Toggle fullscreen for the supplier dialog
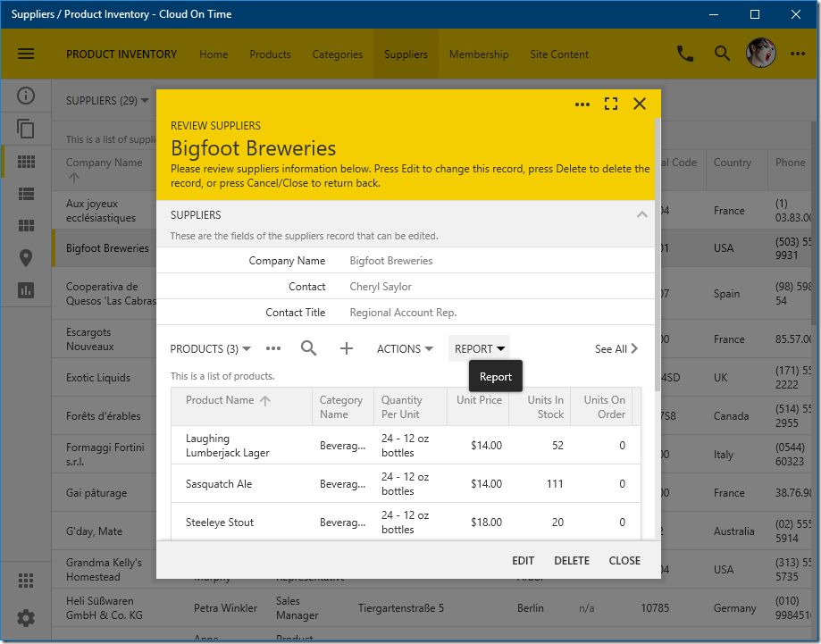This screenshot has height=644, width=821. click(x=610, y=104)
